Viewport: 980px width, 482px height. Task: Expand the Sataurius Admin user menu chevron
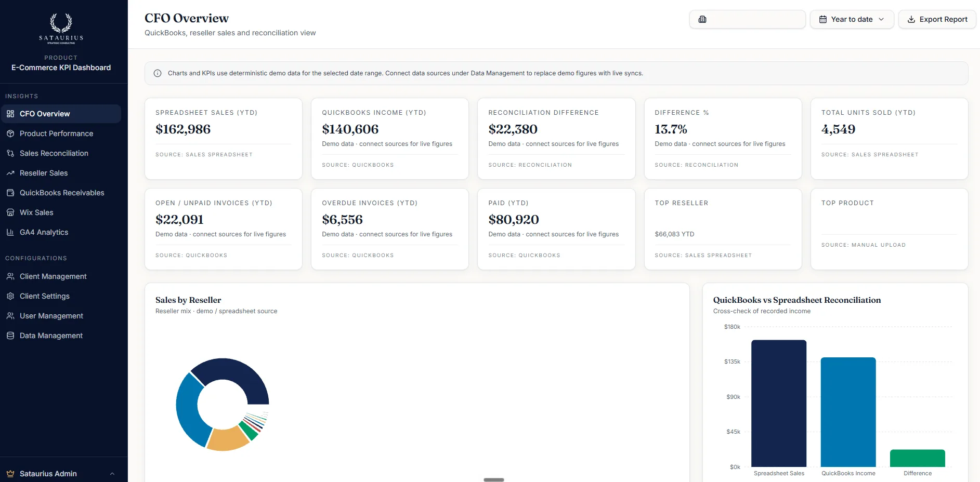(x=112, y=474)
